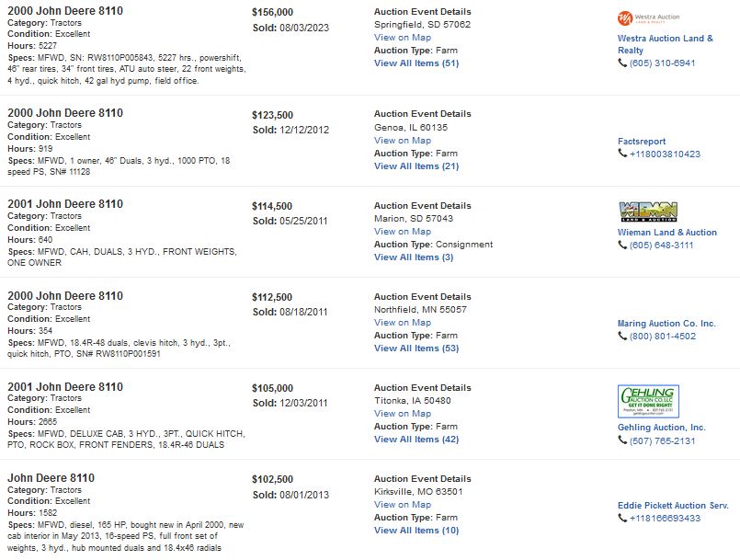Open View All Items (53) link

[x=416, y=349]
